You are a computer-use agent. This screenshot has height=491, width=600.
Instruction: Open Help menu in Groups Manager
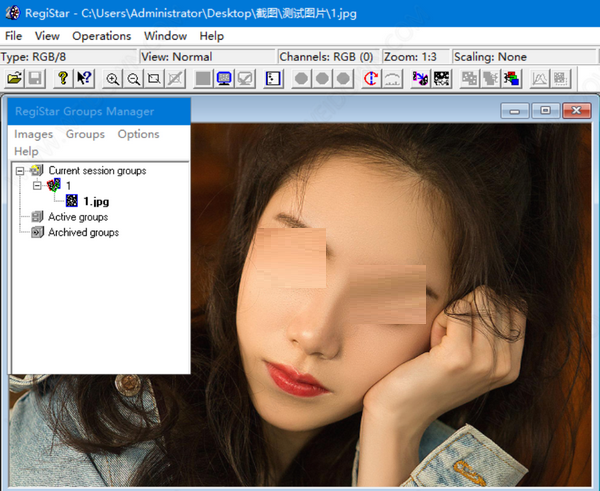click(26, 151)
